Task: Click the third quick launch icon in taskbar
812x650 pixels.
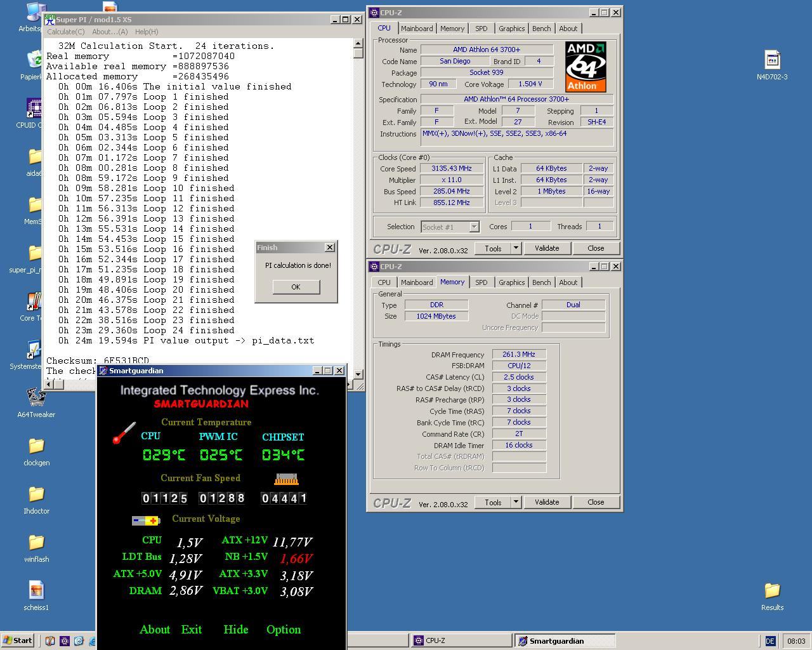Action: (79, 641)
